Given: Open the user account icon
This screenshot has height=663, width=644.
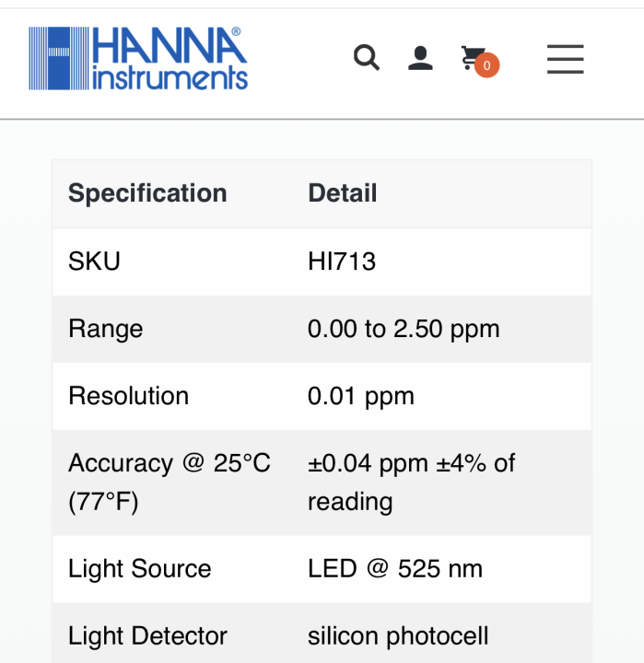Looking at the screenshot, I should pyautogui.click(x=420, y=58).
